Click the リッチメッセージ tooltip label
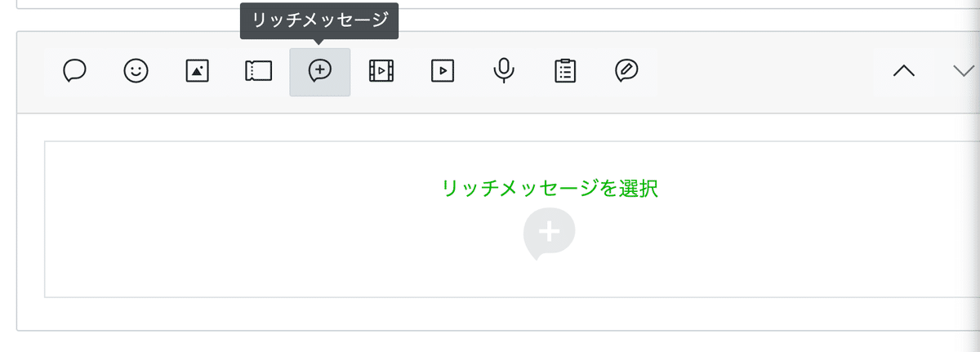This screenshot has height=352, width=980. click(319, 21)
